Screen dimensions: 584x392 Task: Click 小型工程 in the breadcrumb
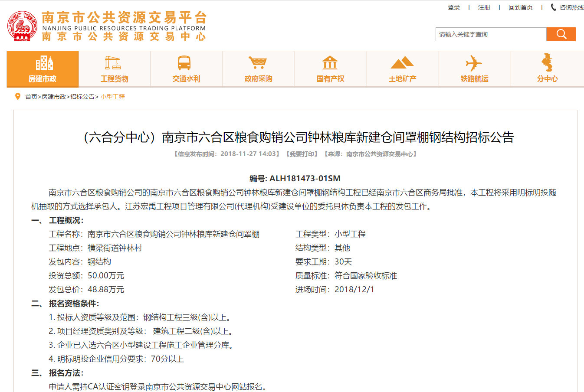(113, 97)
